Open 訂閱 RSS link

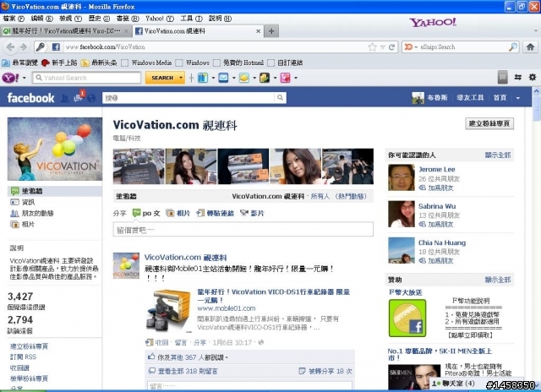coord(23,357)
